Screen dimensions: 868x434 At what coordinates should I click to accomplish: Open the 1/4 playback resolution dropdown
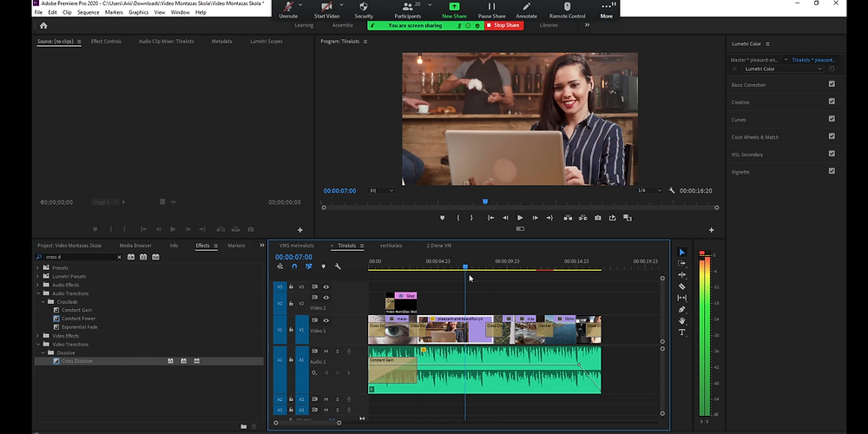pyautogui.click(x=649, y=190)
